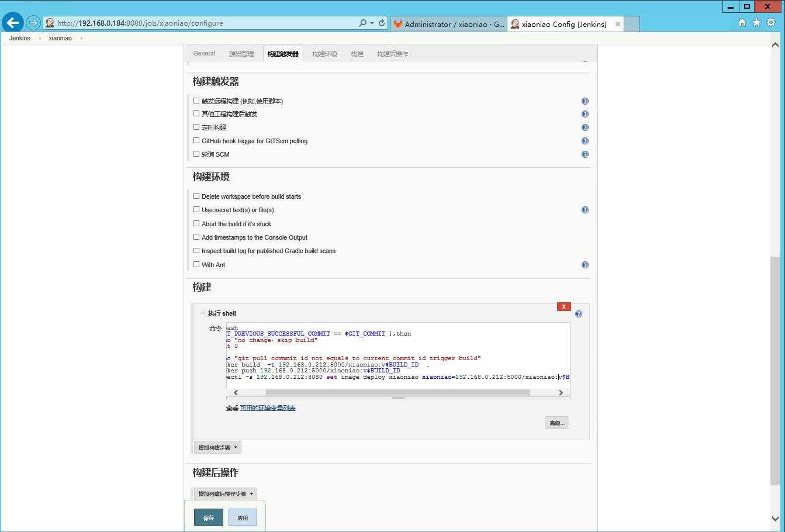Click the browser back arrow button
785x532 pixels.
(x=13, y=23)
